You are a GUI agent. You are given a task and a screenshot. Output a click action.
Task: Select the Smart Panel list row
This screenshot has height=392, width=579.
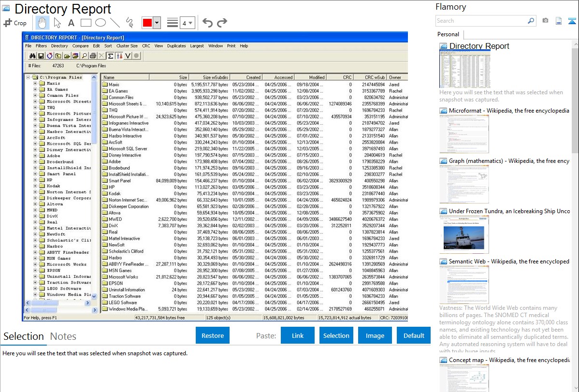(x=255, y=181)
